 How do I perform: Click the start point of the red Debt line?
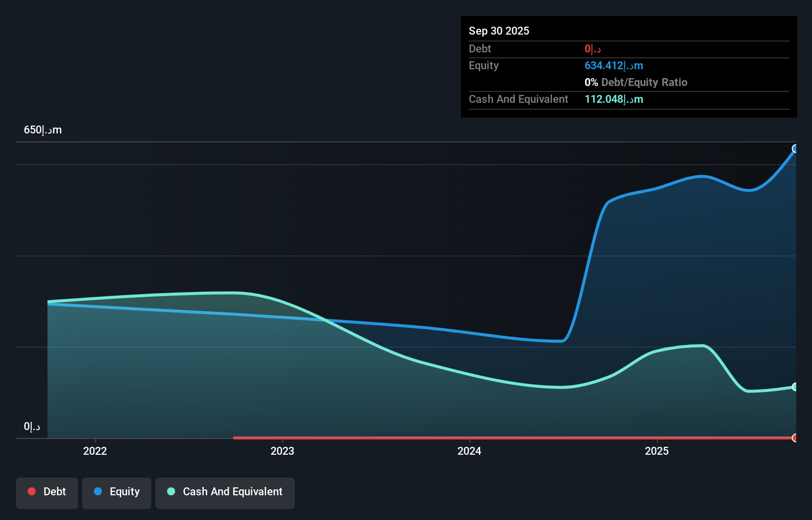pos(234,437)
